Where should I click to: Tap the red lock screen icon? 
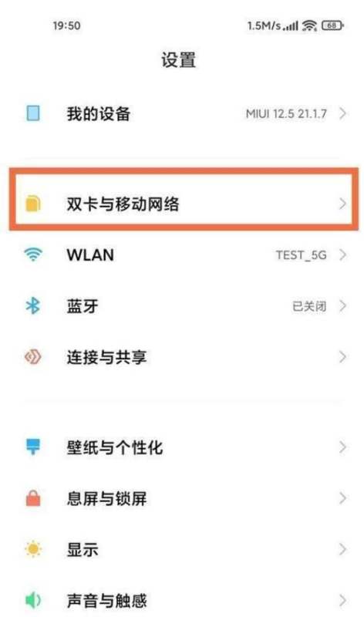[x=33, y=497]
